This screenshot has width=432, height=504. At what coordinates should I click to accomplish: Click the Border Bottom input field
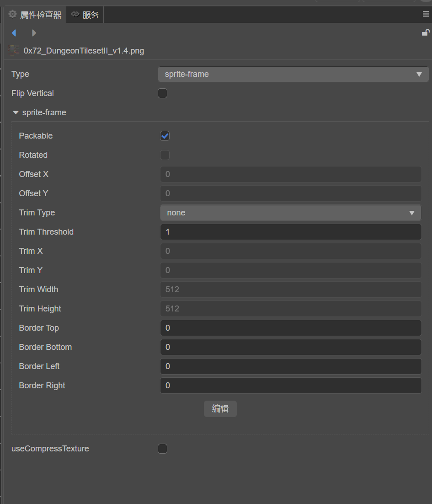290,347
